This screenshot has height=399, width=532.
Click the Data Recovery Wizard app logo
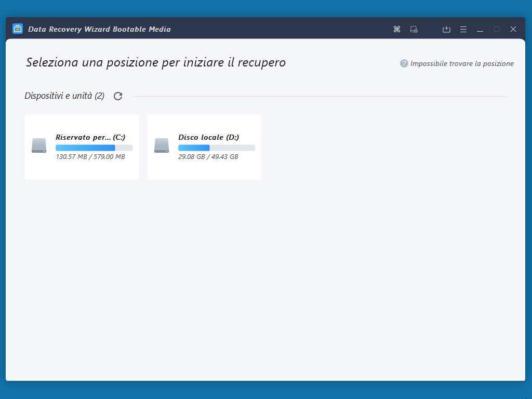pos(18,29)
